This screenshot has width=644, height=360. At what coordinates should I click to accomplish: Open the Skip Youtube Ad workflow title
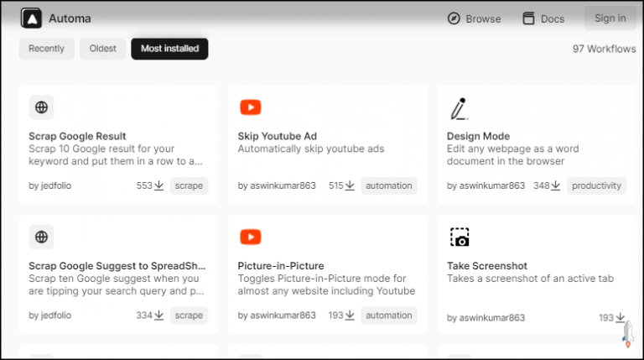277,136
